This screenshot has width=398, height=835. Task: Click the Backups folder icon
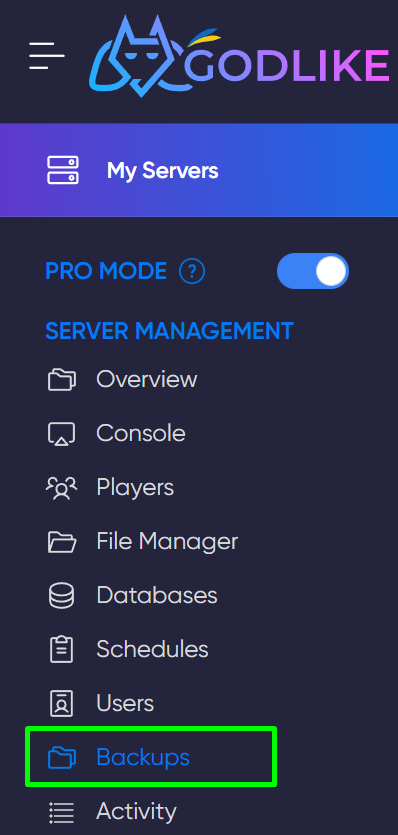(x=62, y=758)
